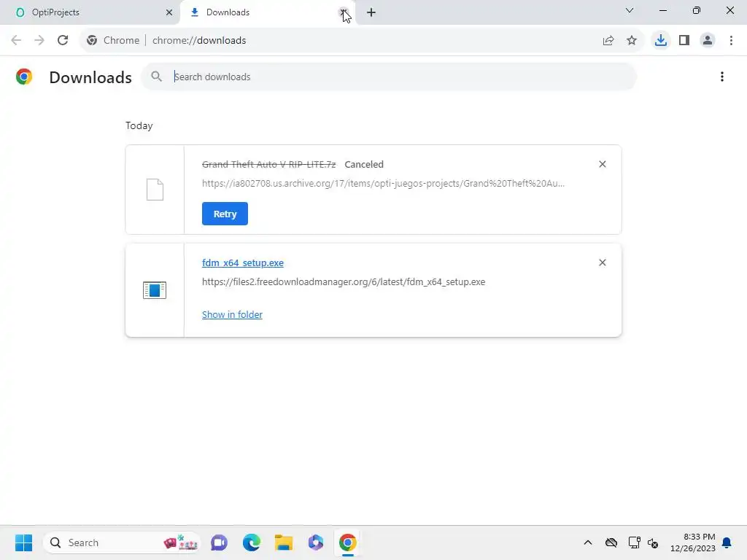Show fdm_x64_setup.exe in folder
This screenshot has height=560, width=747.
(x=232, y=315)
